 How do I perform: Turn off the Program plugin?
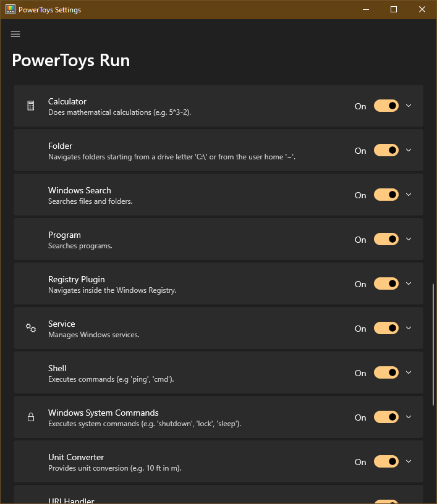pos(386,239)
